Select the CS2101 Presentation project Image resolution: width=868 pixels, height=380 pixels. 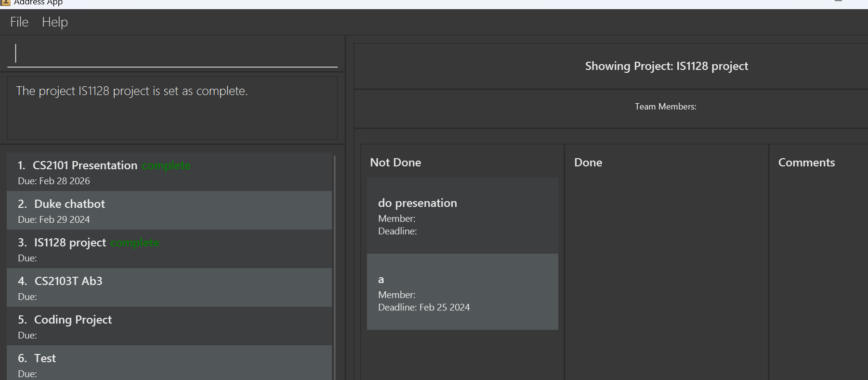pyautogui.click(x=169, y=172)
